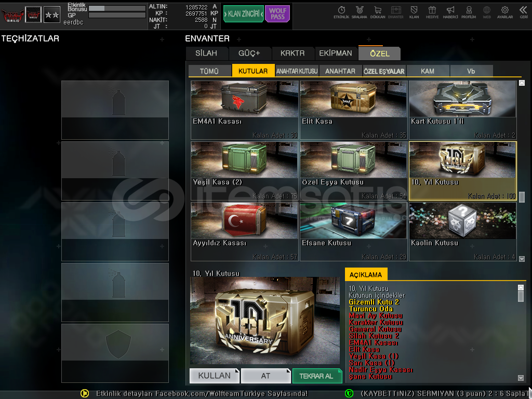Open the Etkinlik timer icon
The height and width of the screenshot is (399, 532).
pos(341,12)
